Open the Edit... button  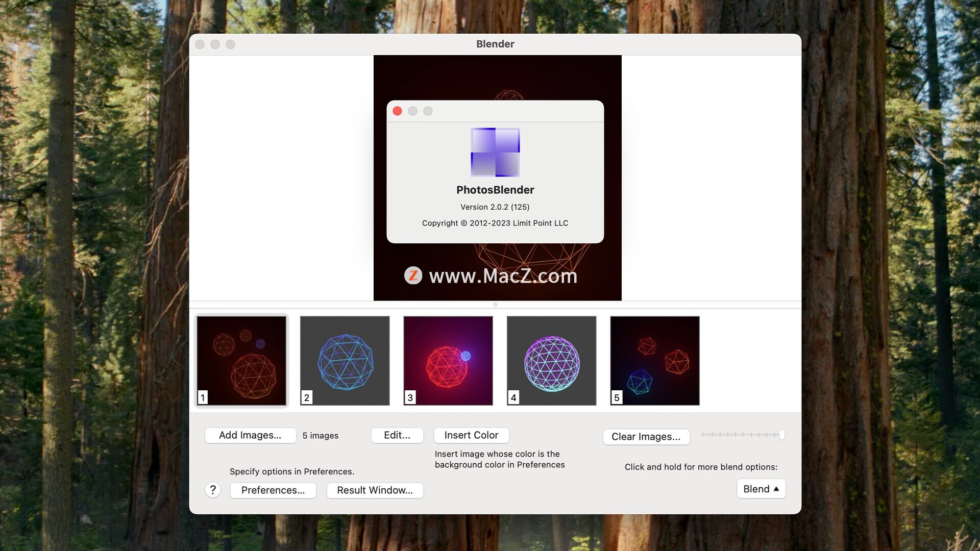397,435
